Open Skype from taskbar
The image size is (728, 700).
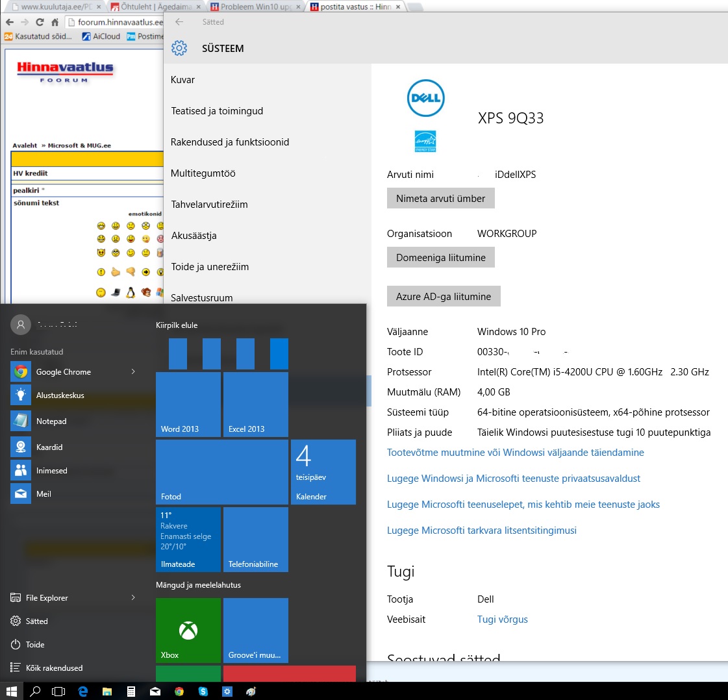203,691
